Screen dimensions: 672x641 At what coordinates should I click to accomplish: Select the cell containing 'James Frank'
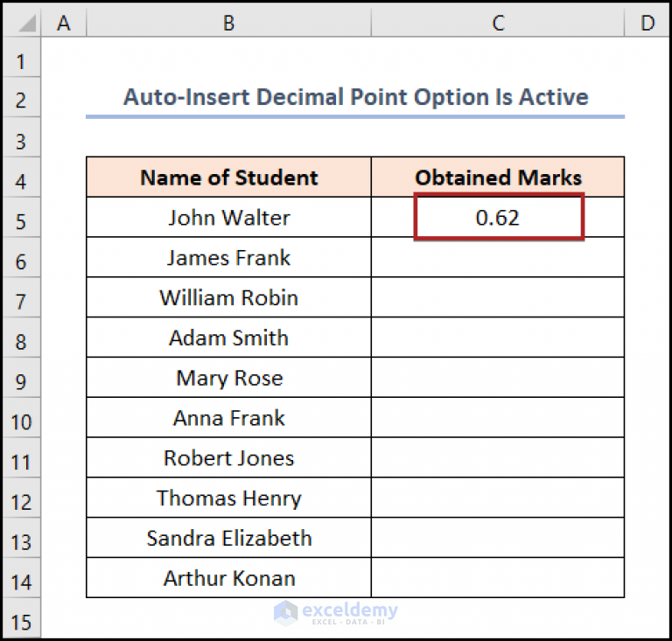coord(229,257)
